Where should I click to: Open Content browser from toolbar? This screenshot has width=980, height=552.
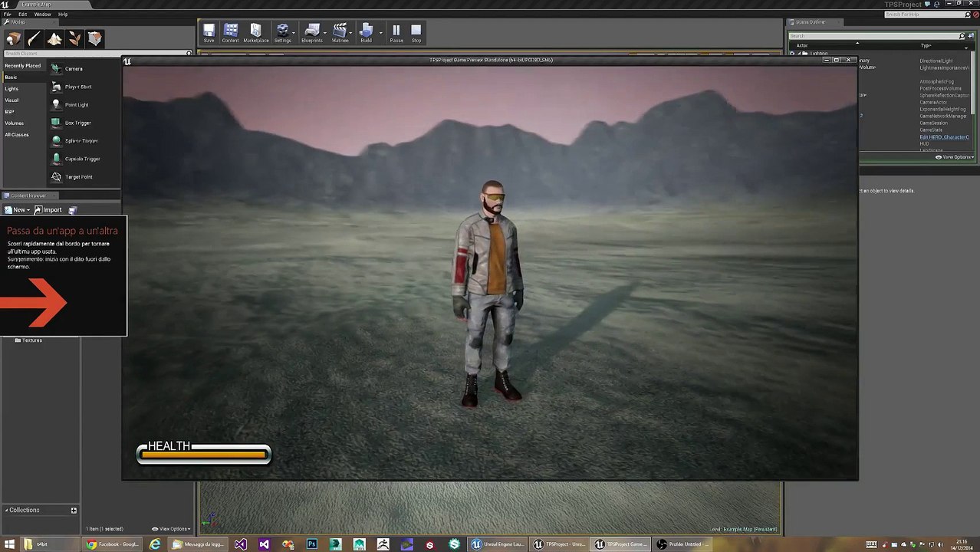231,33
